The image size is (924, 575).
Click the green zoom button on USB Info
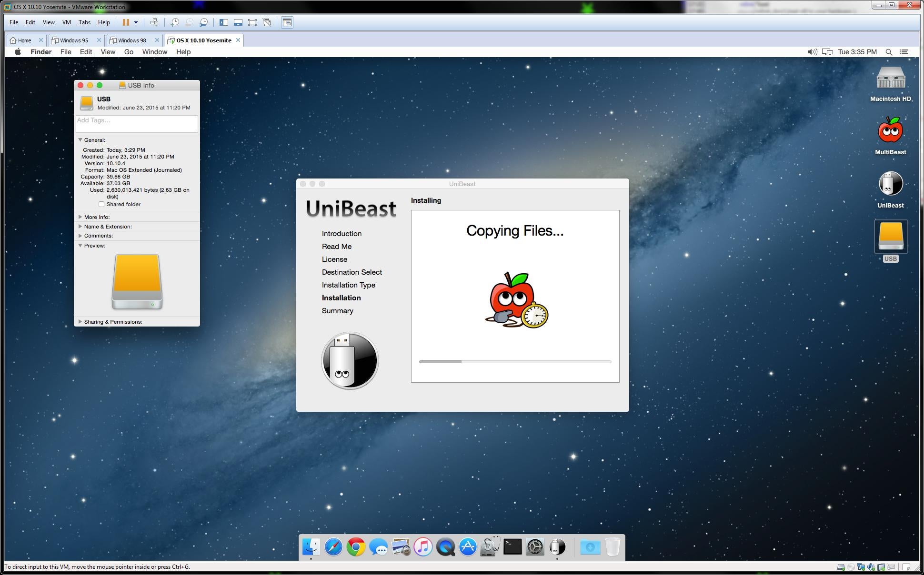point(100,85)
